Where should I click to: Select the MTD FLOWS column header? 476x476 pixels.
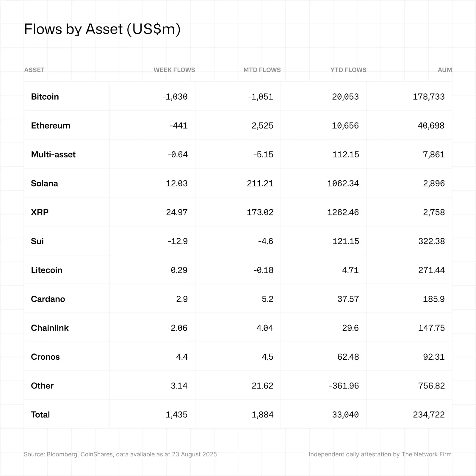coord(262,70)
